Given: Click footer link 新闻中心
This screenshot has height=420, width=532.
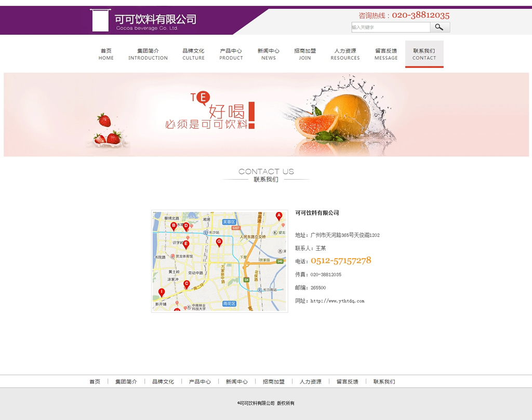Looking at the screenshot, I should 236,382.
